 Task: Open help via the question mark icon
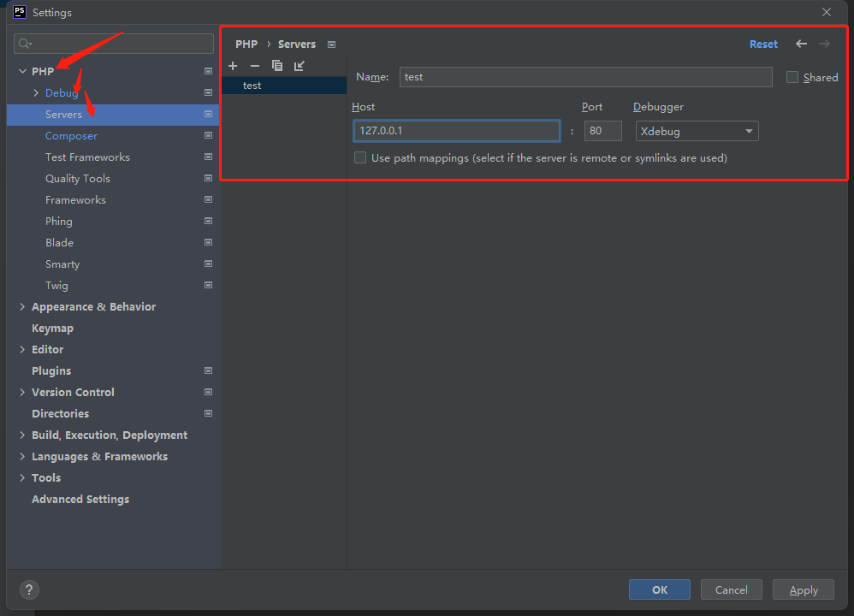[28, 589]
